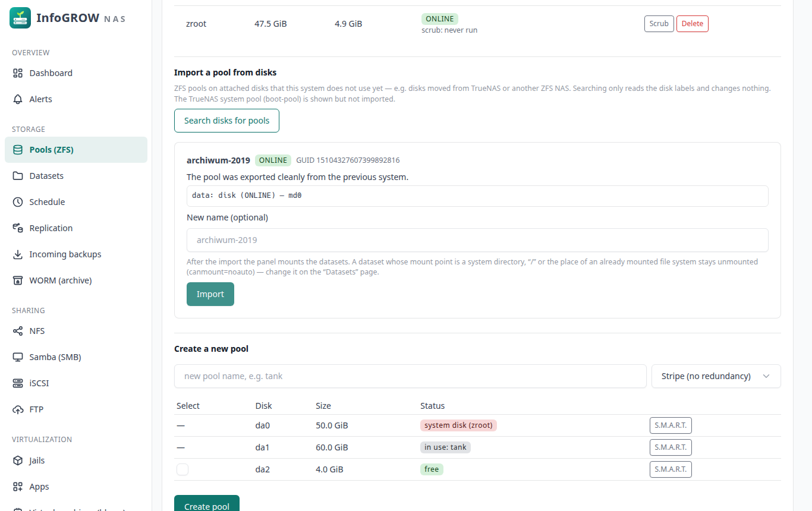
Task: Click the Jails cube icon
Action: click(18, 460)
